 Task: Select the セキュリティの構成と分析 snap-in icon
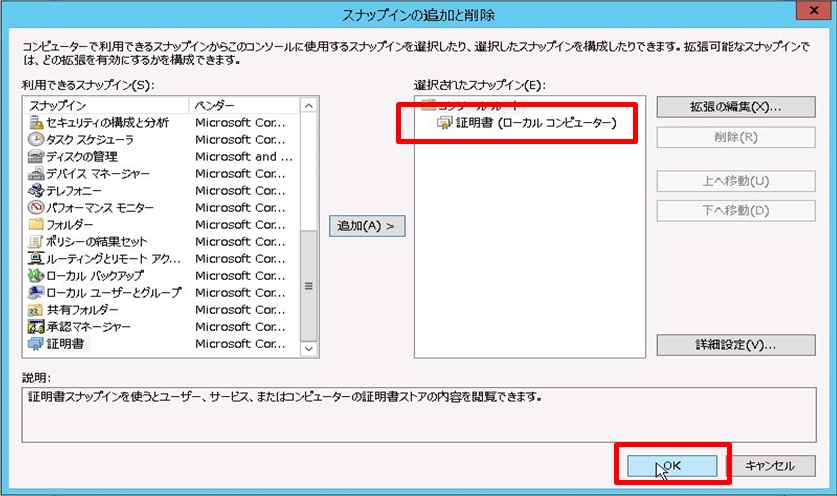click(x=37, y=123)
